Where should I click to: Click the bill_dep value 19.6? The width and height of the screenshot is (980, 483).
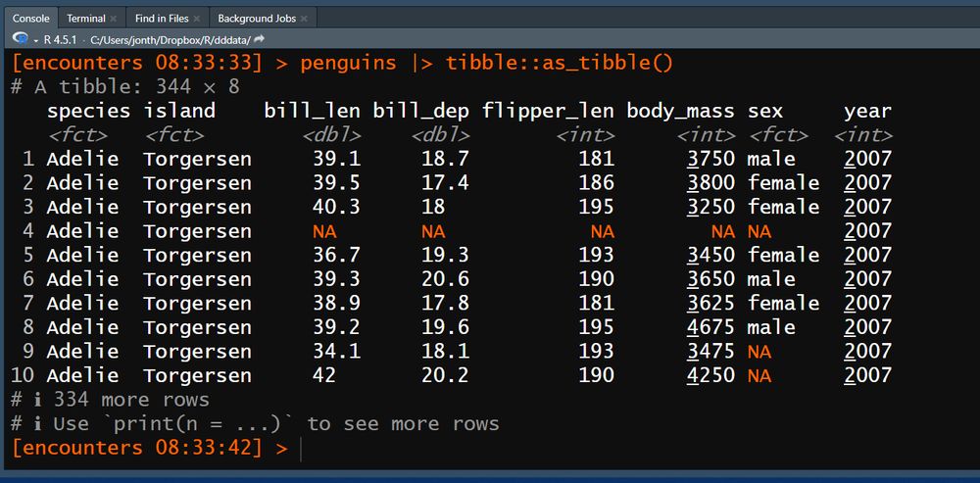[x=445, y=327]
